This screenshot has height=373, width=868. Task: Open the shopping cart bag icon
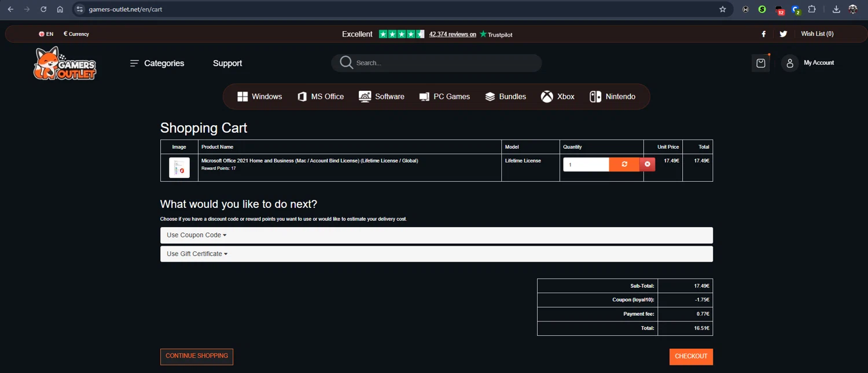point(760,63)
